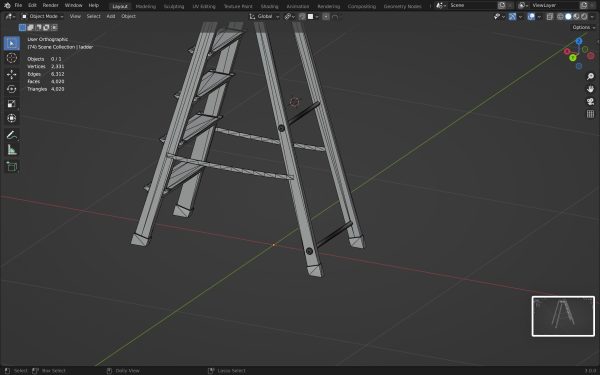Choose Extend selection mode icon

point(30,27)
